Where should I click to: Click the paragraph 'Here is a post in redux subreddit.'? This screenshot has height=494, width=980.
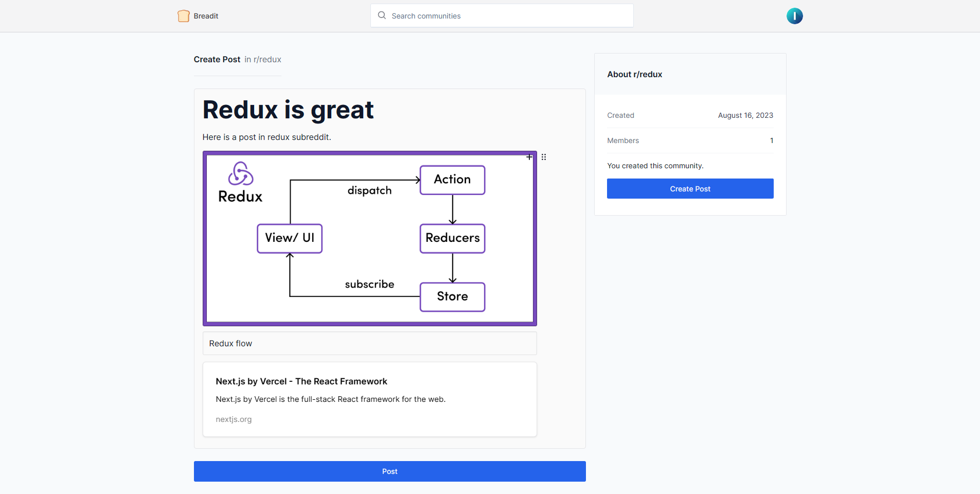click(266, 137)
